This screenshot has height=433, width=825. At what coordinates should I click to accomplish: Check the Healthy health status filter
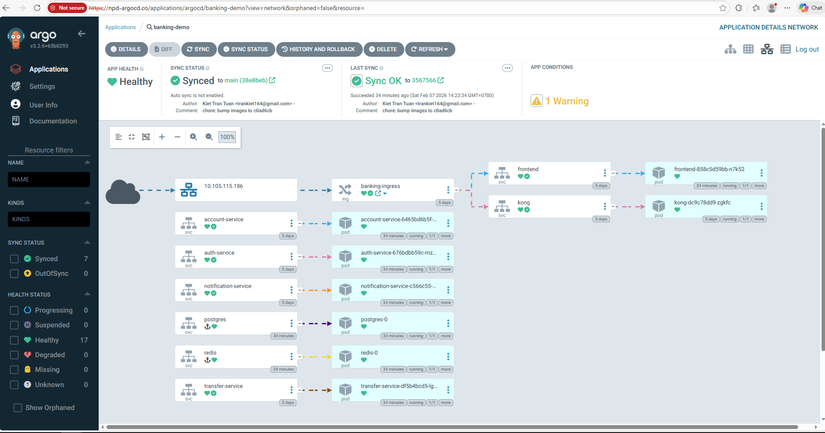click(14, 340)
